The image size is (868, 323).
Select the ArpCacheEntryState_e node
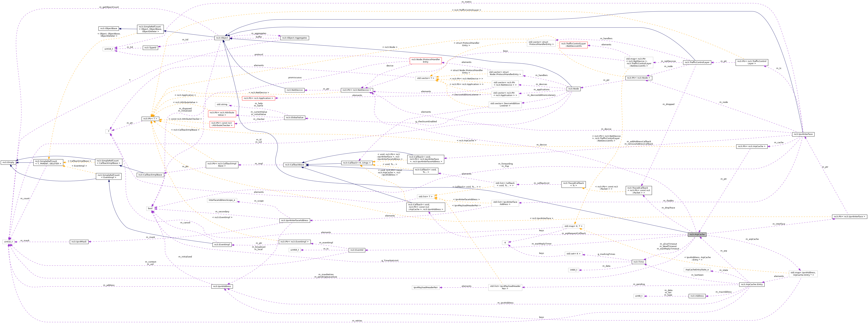click(697, 270)
